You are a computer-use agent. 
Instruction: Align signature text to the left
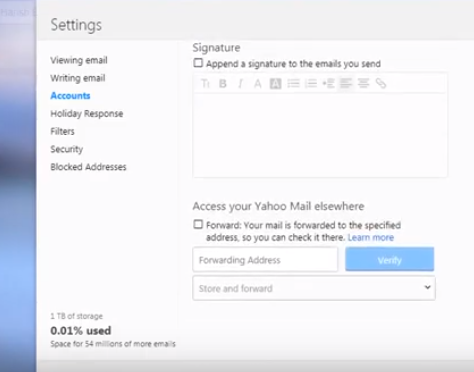pos(346,83)
